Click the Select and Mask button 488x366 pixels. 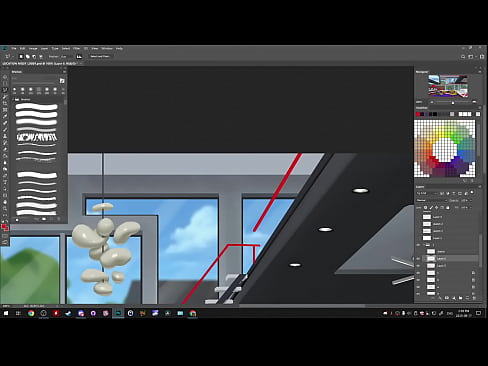(100, 56)
